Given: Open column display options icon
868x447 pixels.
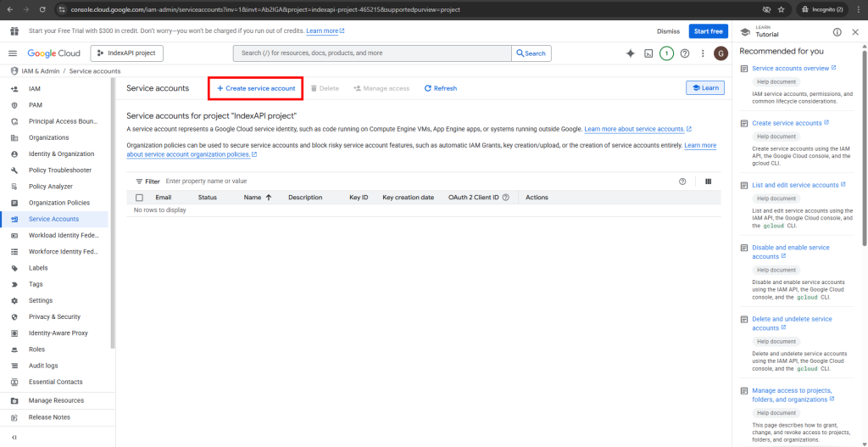Looking at the screenshot, I should (x=708, y=181).
